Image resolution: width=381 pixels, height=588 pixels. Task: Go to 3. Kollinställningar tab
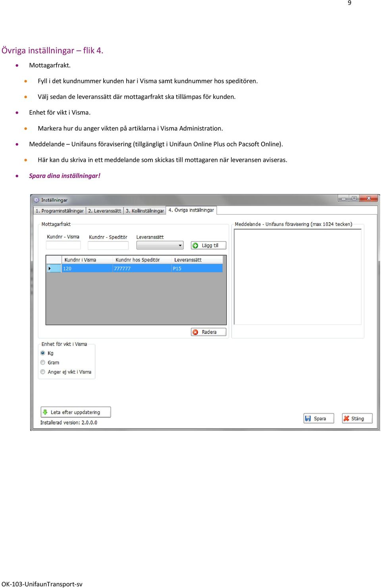144,211
